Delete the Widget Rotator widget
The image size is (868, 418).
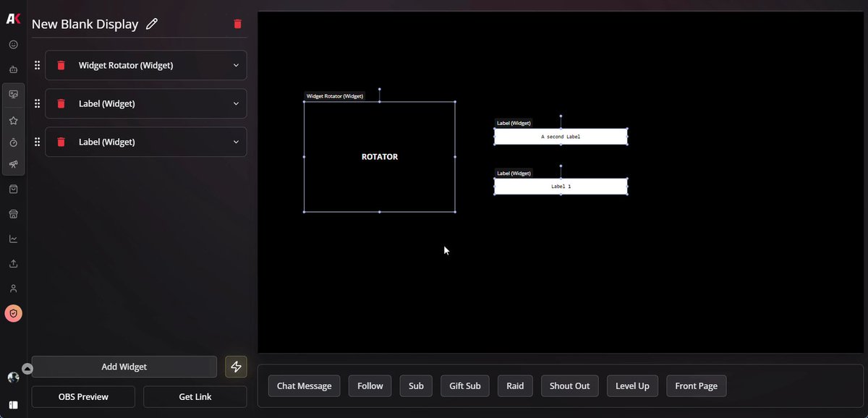click(x=61, y=65)
